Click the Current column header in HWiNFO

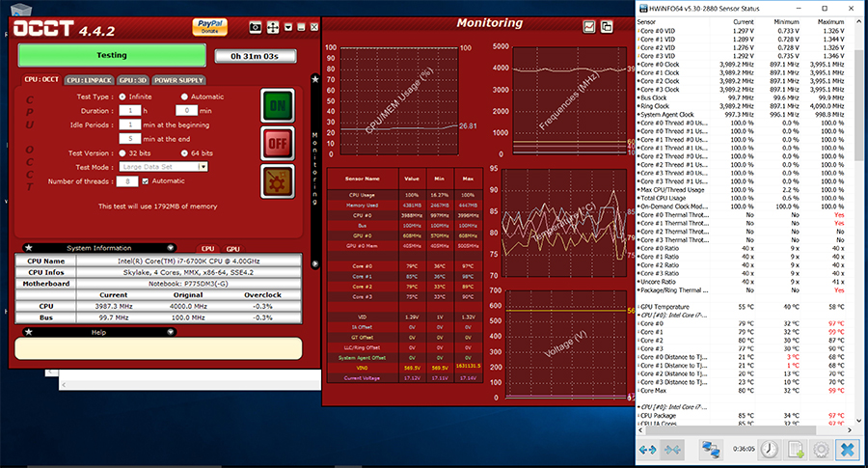(744, 22)
